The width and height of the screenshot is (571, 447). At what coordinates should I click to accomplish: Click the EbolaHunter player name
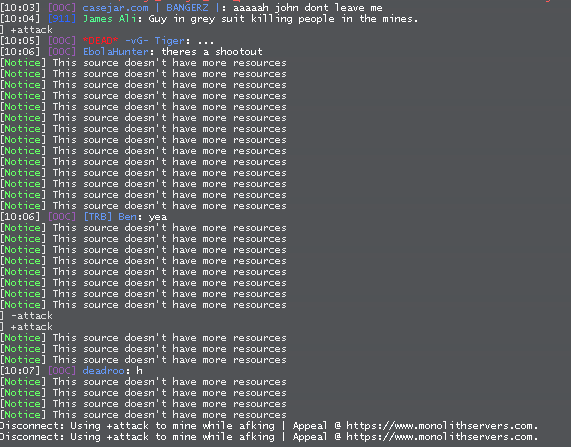(x=116, y=52)
